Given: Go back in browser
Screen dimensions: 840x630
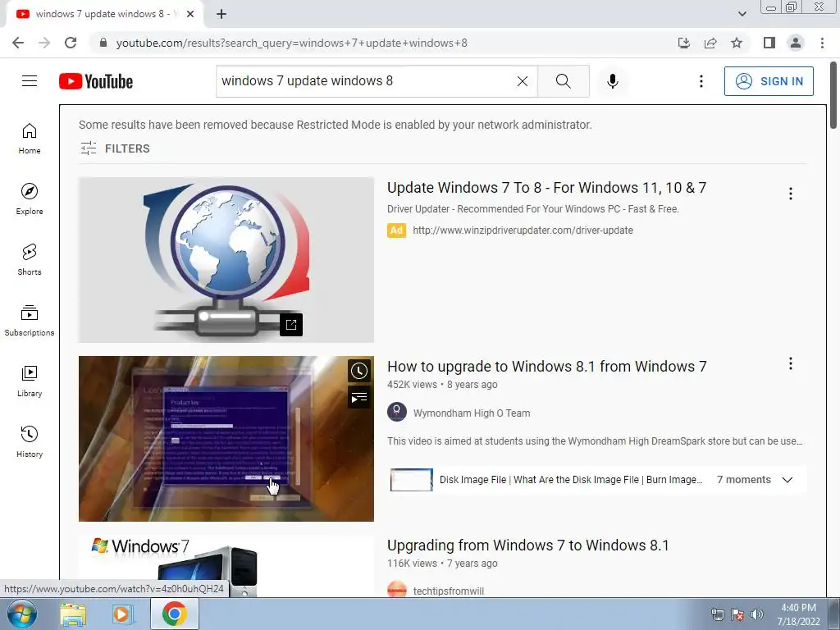Looking at the screenshot, I should click(18, 43).
